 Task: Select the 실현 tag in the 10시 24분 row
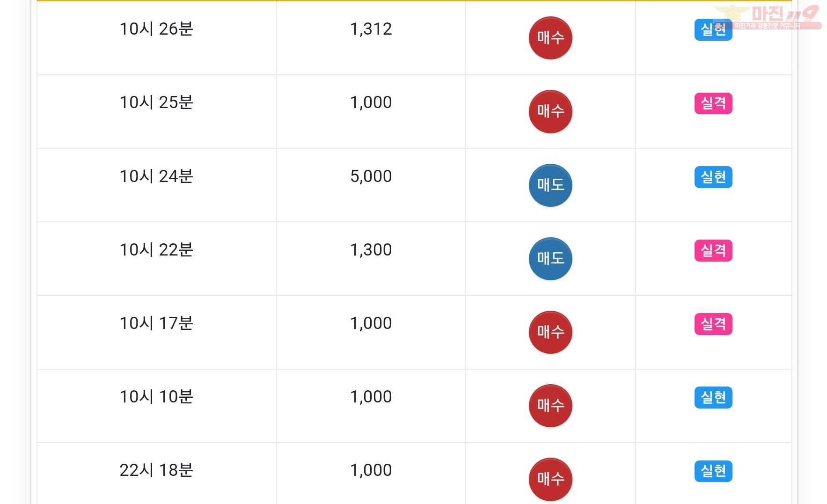713,177
